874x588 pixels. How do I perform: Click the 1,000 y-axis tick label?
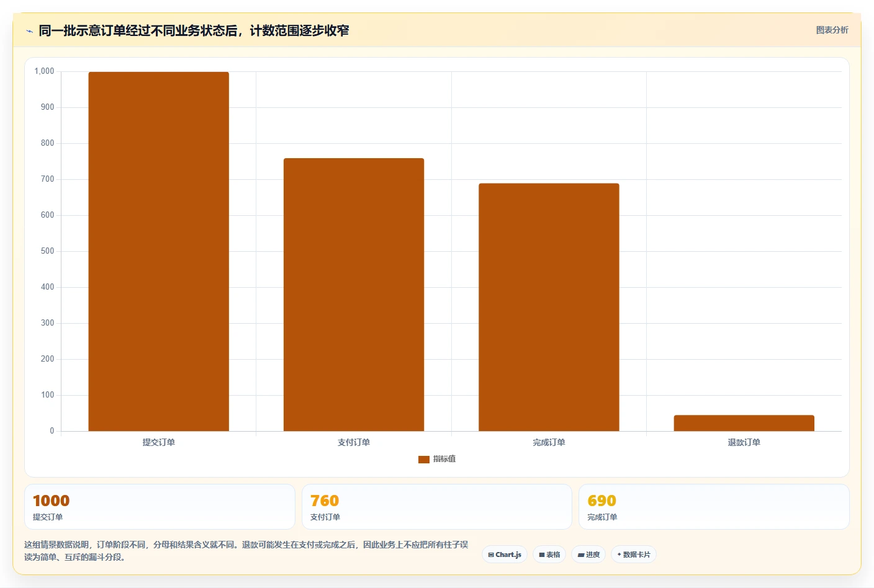44,71
